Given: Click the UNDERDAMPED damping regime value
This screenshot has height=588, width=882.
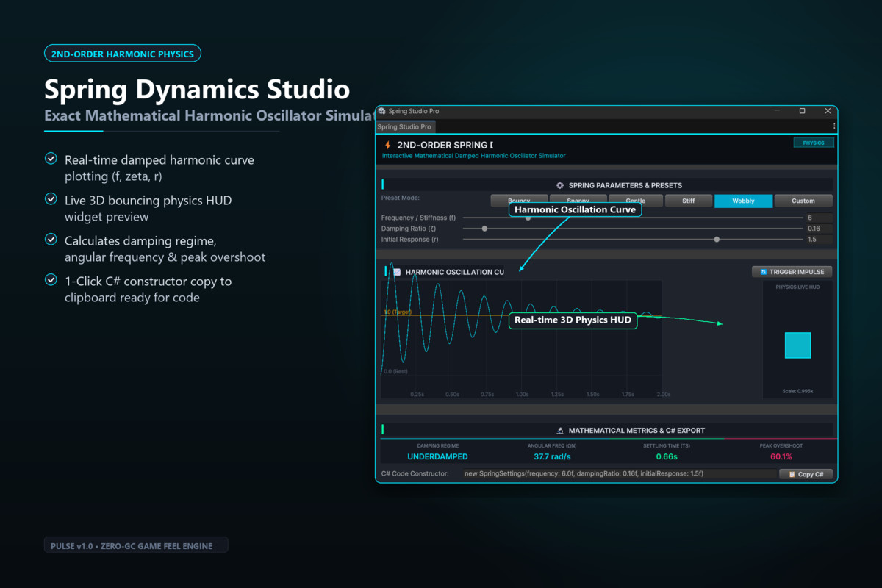Looking at the screenshot, I should 438,456.
